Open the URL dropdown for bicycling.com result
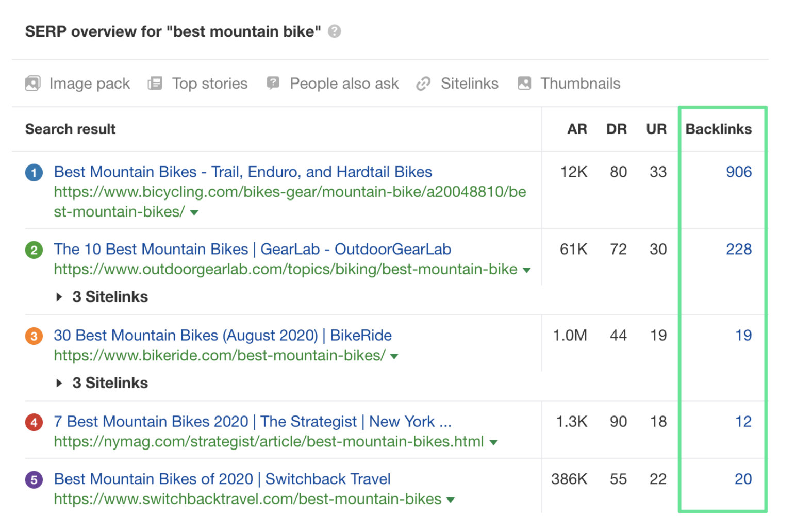The width and height of the screenshot is (796, 532). [195, 211]
